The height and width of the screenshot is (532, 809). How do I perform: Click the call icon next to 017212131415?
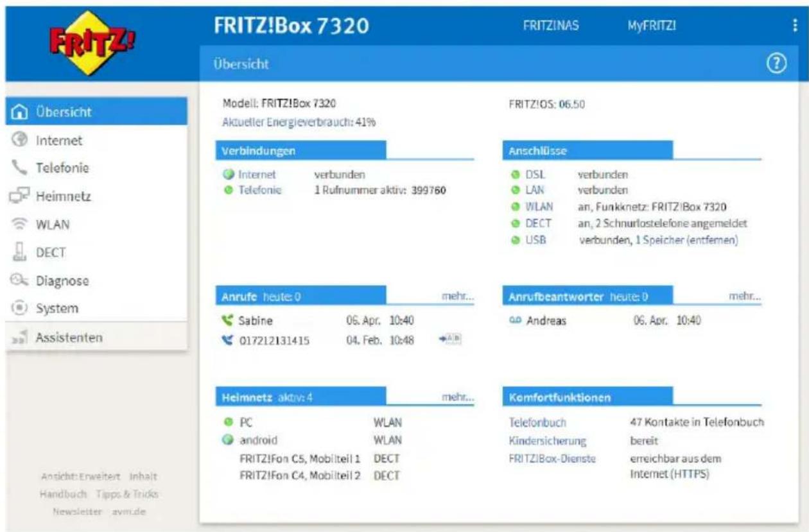(227, 340)
